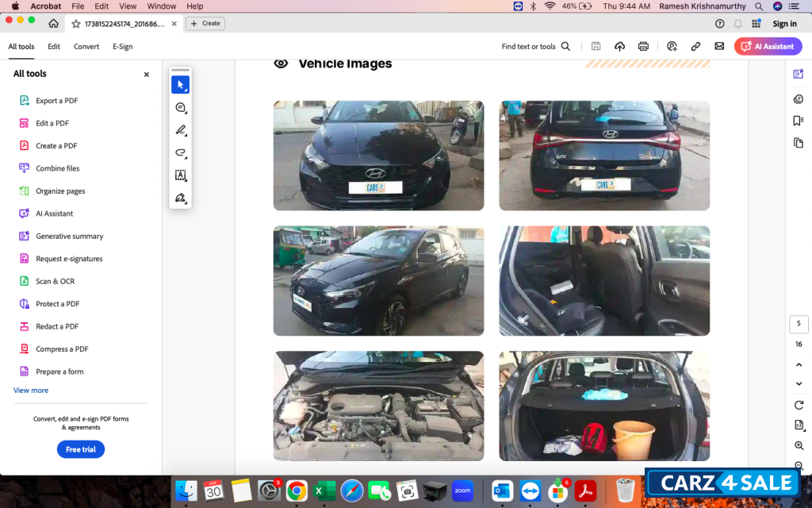Viewport: 812px width, 508px height.
Task: Select the Fill and Sign tool
Action: point(180,198)
